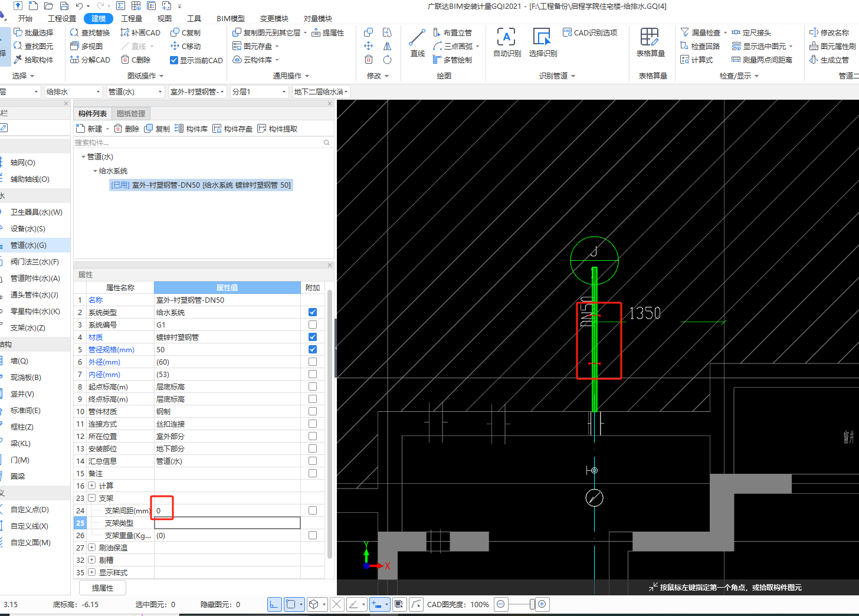Click the undo arrow icon
This screenshot has height=616, width=859.
tap(79, 6)
